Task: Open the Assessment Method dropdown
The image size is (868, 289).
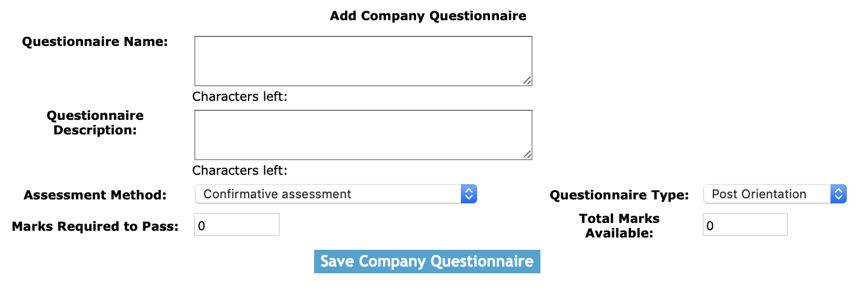Action: (328, 194)
